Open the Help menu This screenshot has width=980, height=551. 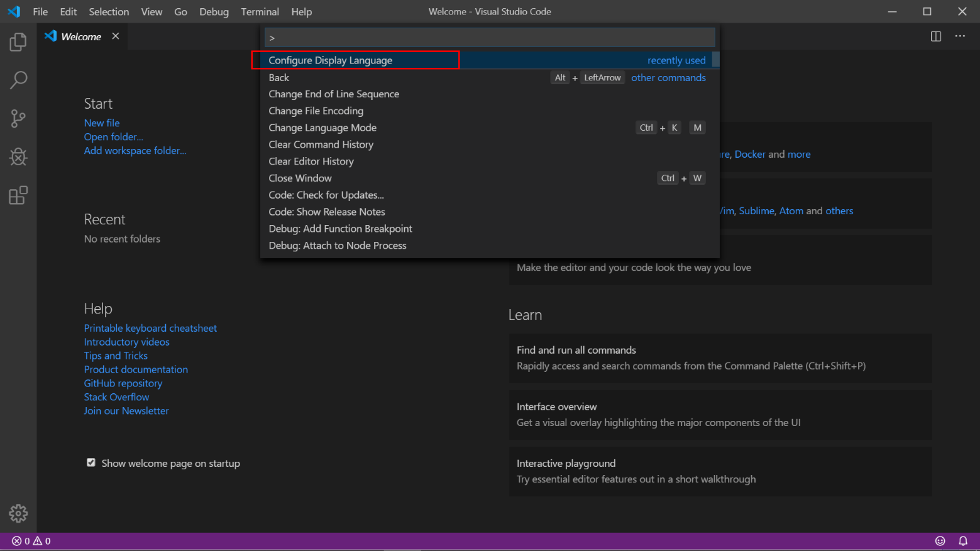point(302,11)
